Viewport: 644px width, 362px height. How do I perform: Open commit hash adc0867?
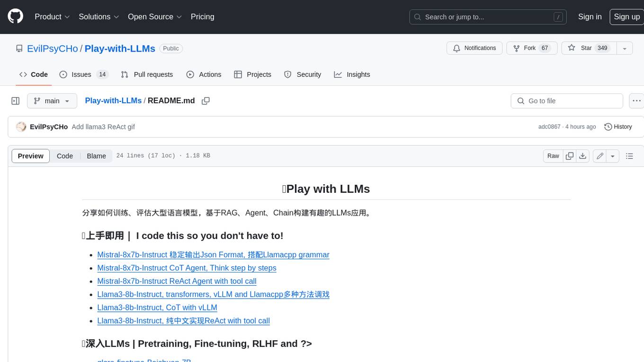coord(549,127)
